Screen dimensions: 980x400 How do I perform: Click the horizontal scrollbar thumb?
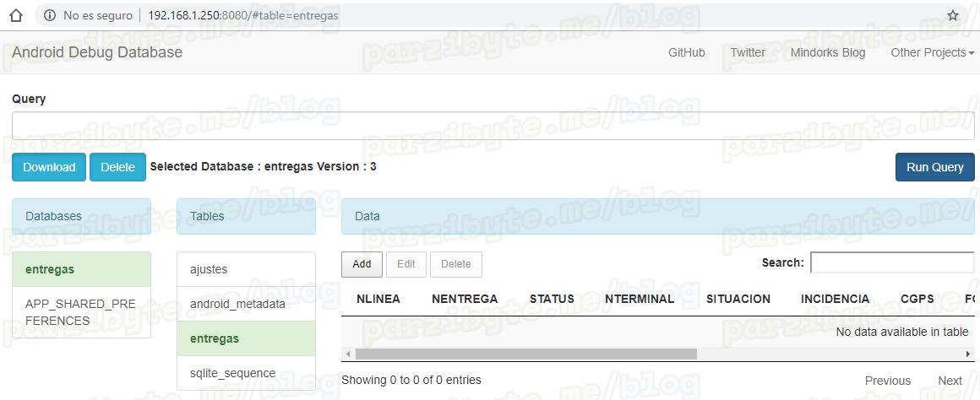point(525,354)
